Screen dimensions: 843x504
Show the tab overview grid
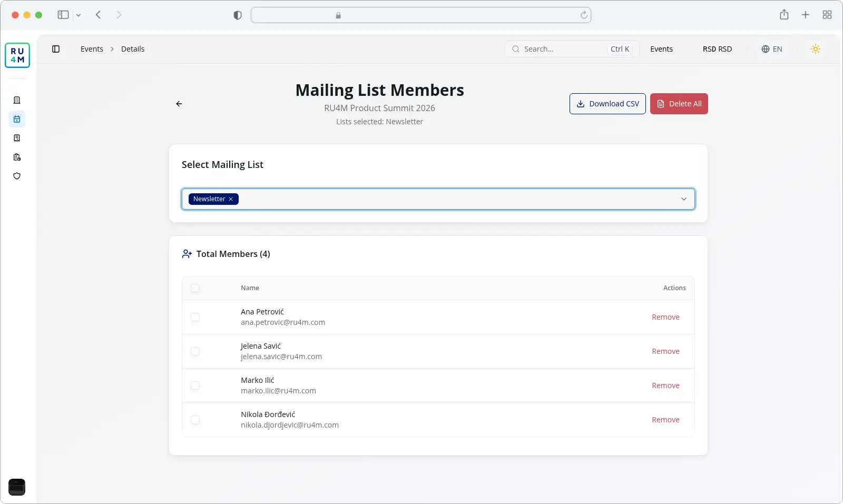pos(827,15)
